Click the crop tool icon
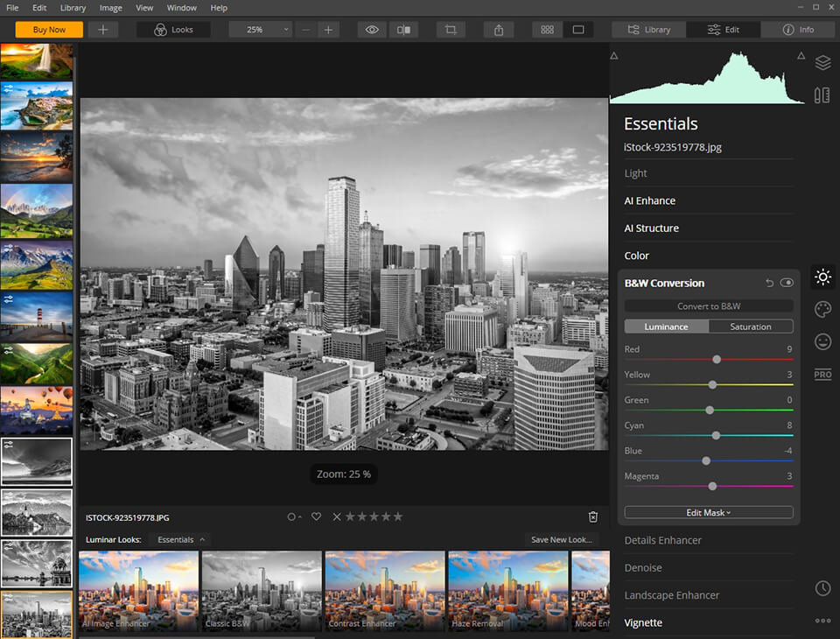The width and height of the screenshot is (840, 639). (x=451, y=30)
